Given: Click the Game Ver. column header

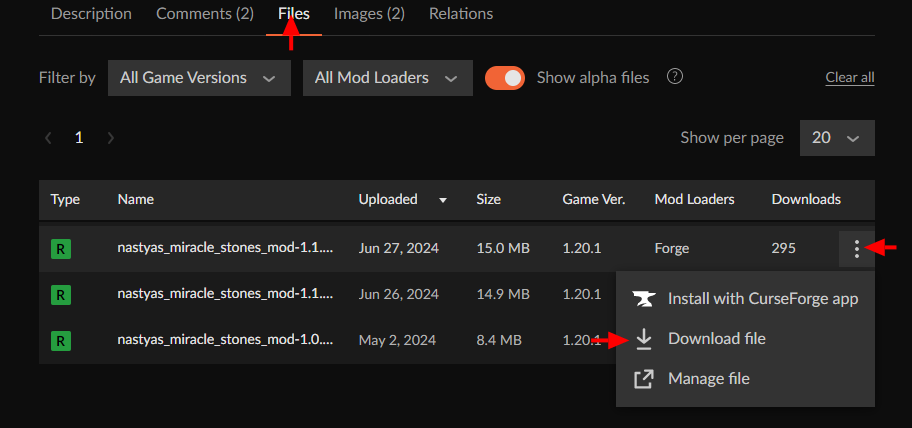Looking at the screenshot, I should [594, 199].
